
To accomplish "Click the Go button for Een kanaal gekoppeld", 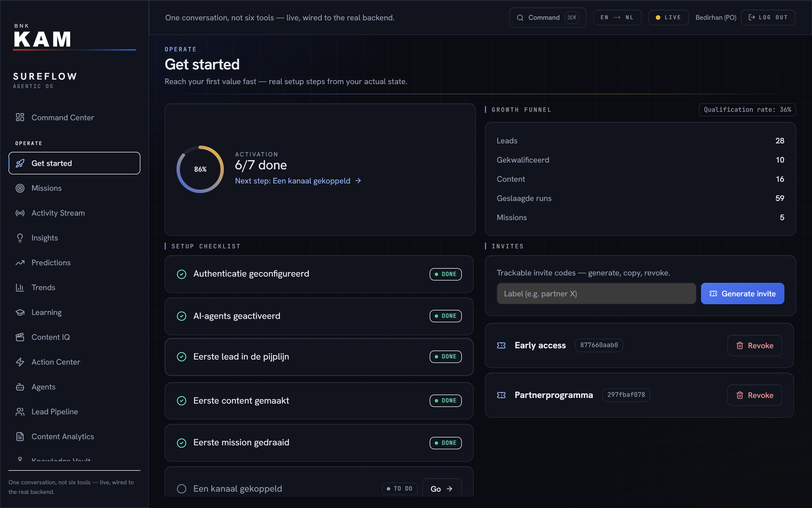I will (442, 489).
